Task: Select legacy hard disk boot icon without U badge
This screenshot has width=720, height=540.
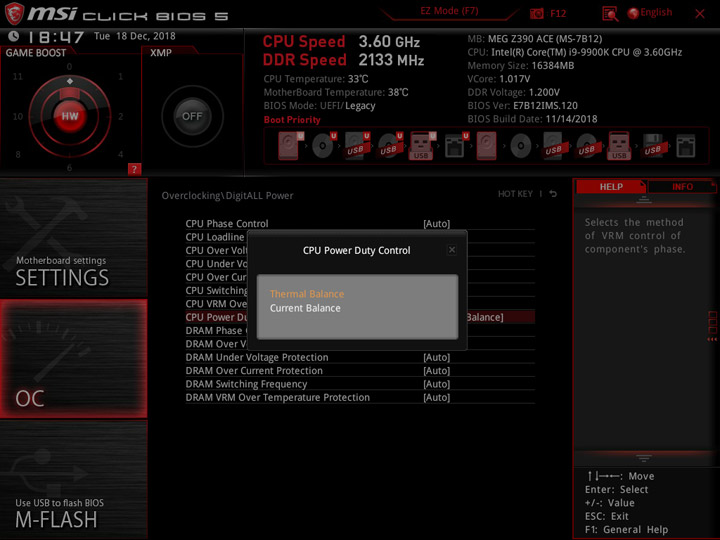Action: [487, 146]
